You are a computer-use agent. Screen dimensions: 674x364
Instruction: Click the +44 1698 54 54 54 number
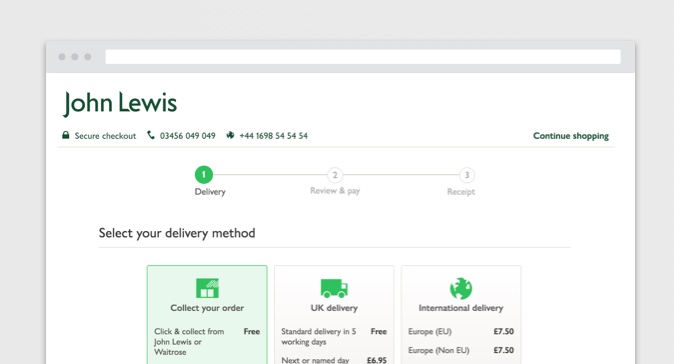273,136
